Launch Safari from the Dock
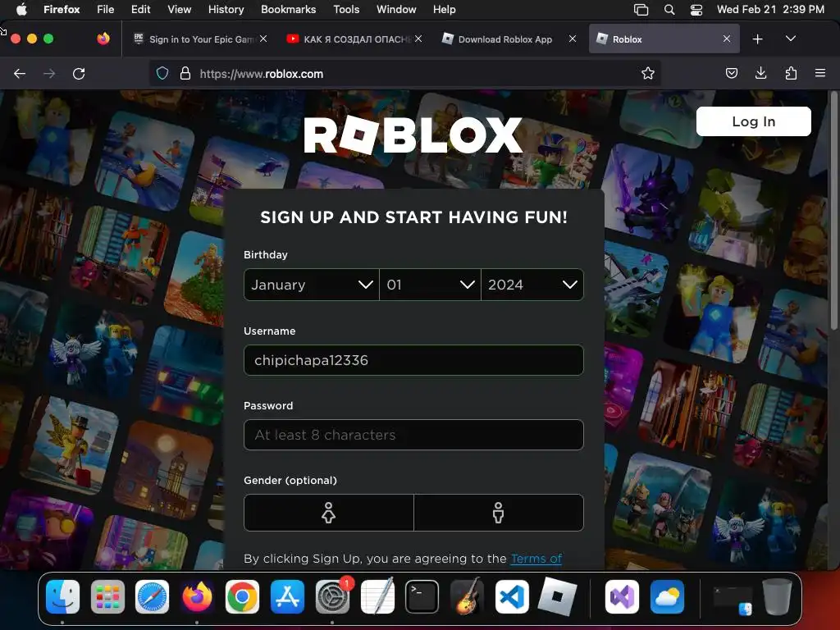 [152, 597]
